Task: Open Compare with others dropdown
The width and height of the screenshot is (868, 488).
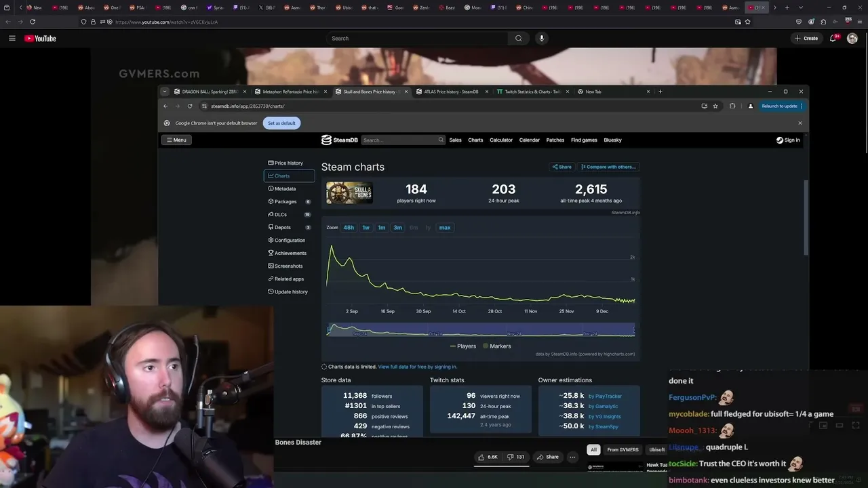Action: point(608,167)
